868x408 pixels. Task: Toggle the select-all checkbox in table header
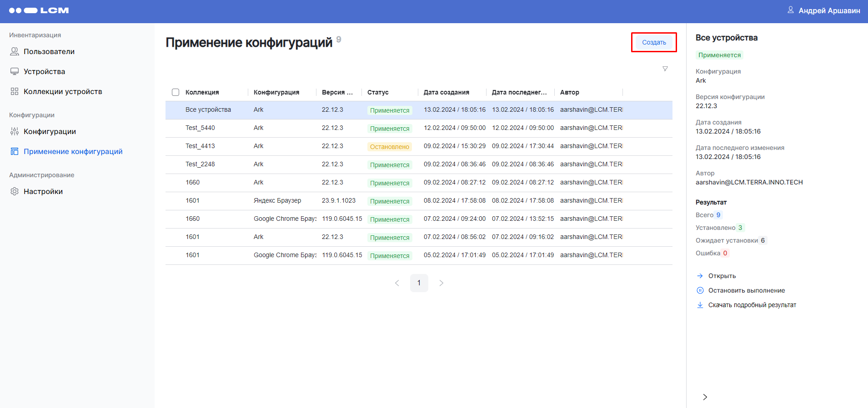176,92
